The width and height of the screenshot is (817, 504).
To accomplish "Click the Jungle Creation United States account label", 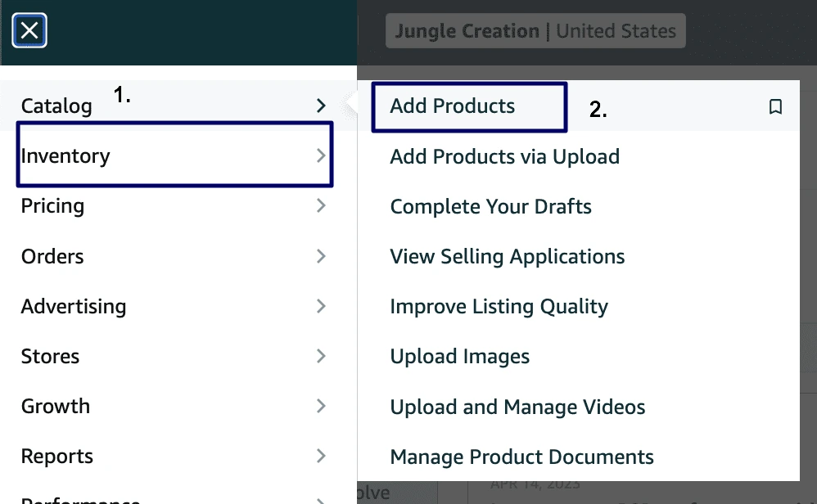I will (535, 30).
